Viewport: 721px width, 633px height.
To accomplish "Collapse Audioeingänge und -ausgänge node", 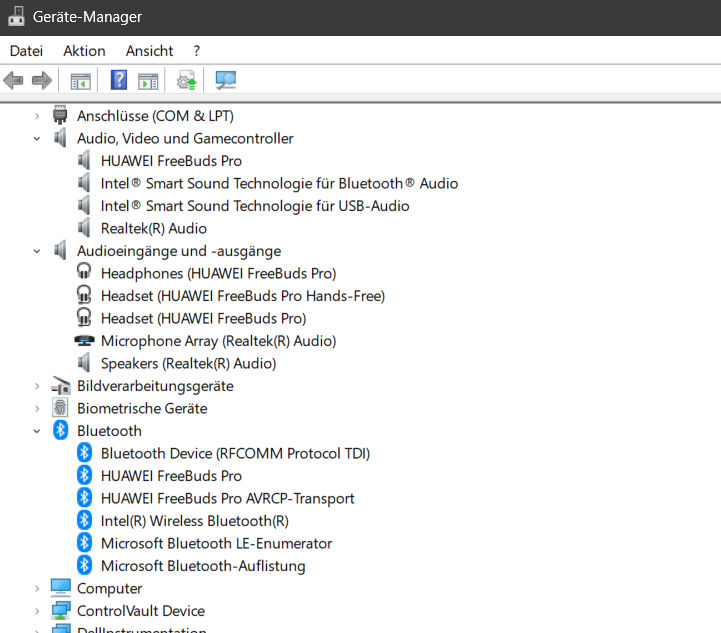I will [x=37, y=251].
